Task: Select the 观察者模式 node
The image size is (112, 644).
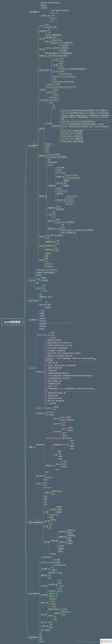Action: (x=42, y=319)
